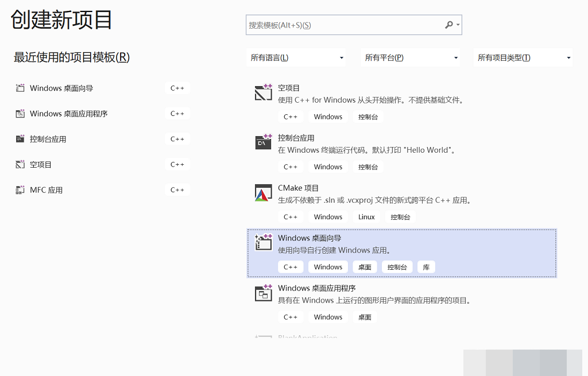Click 空项目 description about 不提供基础文件
This screenshot has height=376, width=588.
371,100
